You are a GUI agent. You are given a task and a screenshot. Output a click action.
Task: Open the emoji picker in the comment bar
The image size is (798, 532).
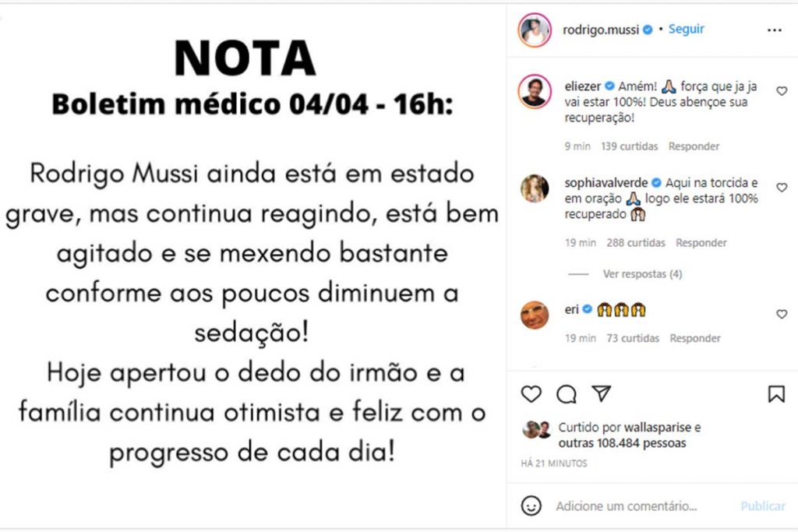click(x=532, y=505)
